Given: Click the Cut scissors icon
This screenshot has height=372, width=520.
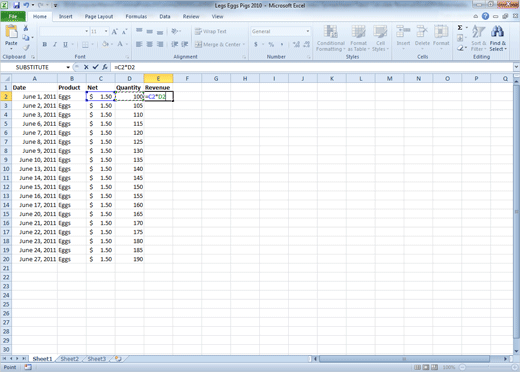Looking at the screenshot, I should click(x=26, y=29).
